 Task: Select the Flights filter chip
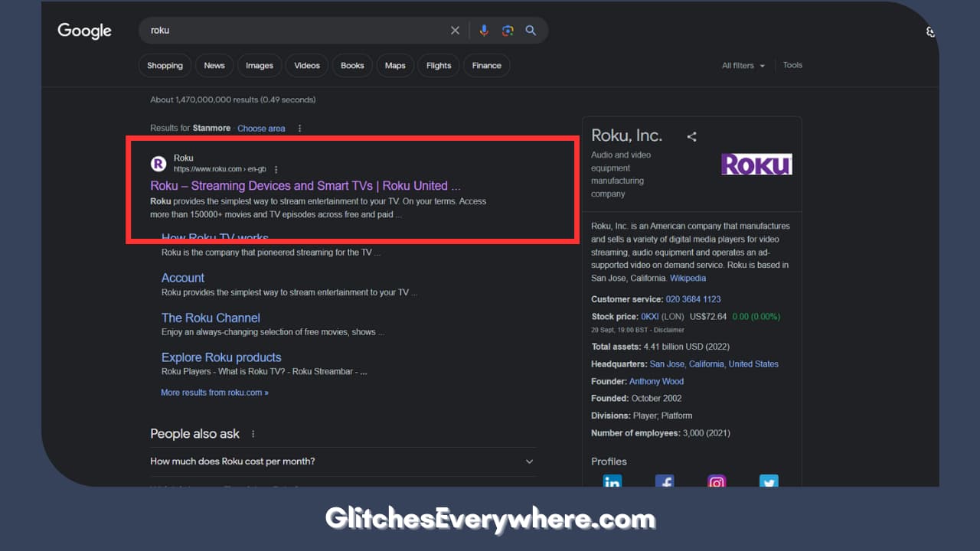(x=439, y=66)
